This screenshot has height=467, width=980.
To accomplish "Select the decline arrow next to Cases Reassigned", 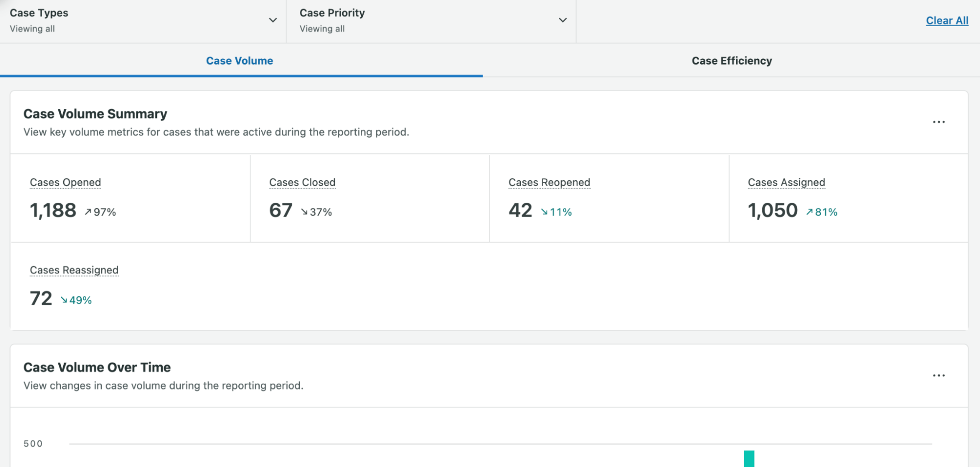I will (64, 299).
